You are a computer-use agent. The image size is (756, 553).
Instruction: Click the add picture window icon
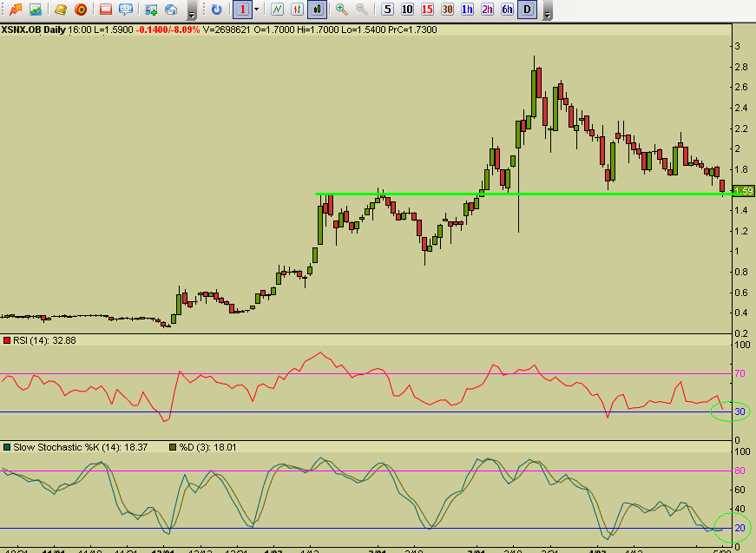click(151, 9)
